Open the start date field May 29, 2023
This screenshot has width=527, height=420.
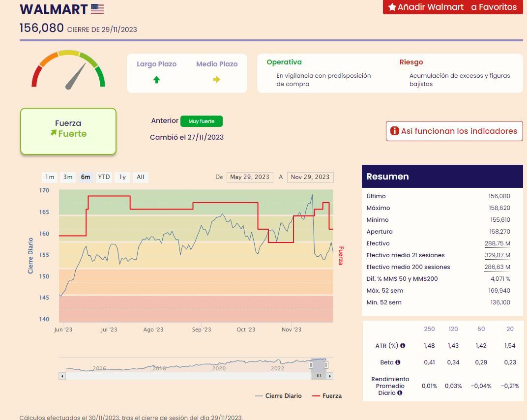(x=250, y=177)
